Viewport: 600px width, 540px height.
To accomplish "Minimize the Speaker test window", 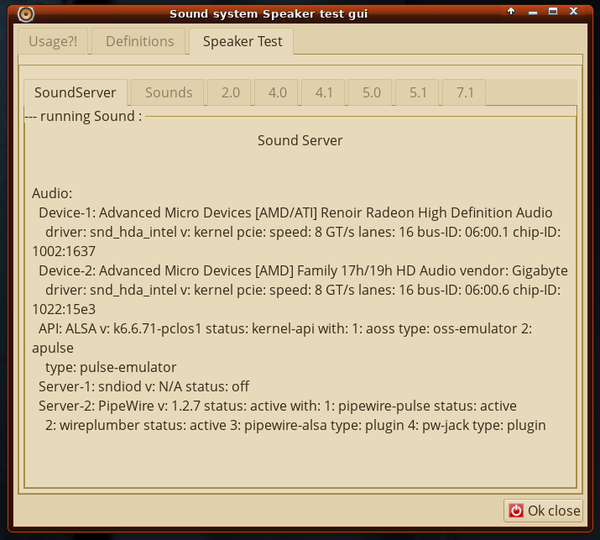I will [532, 13].
